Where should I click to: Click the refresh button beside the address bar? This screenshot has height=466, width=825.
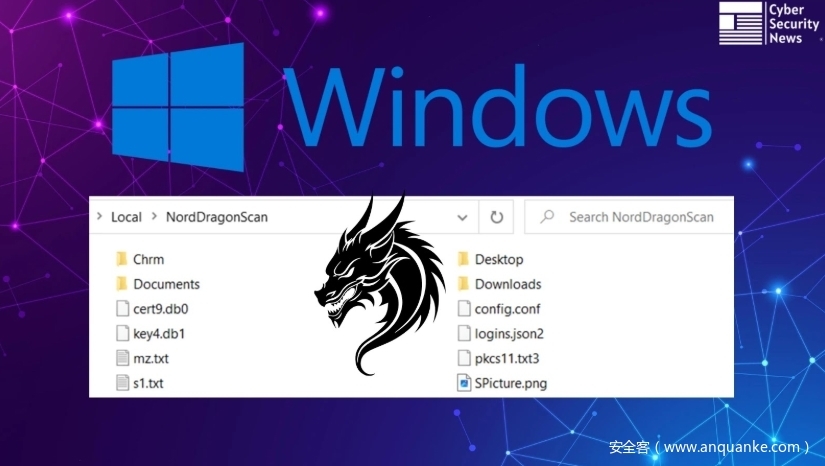pyautogui.click(x=496, y=217)
